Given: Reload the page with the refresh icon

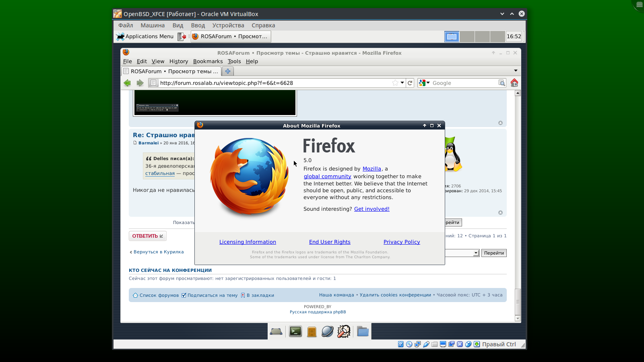Looking at the screenshot, I should (410, 83).
